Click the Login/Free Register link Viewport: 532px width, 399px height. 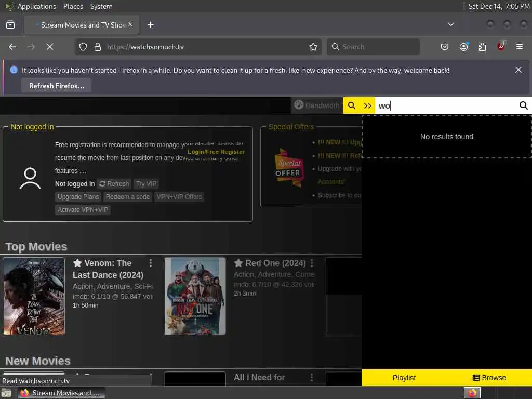(216, 152)
